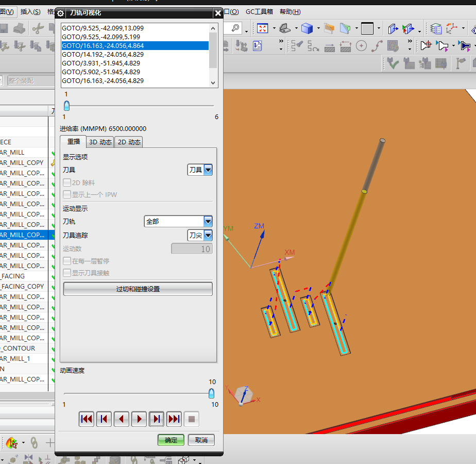The width and height of the screenshot is (476, 464).
Task: Click the printer icon in toolbar
Action: 19,28
